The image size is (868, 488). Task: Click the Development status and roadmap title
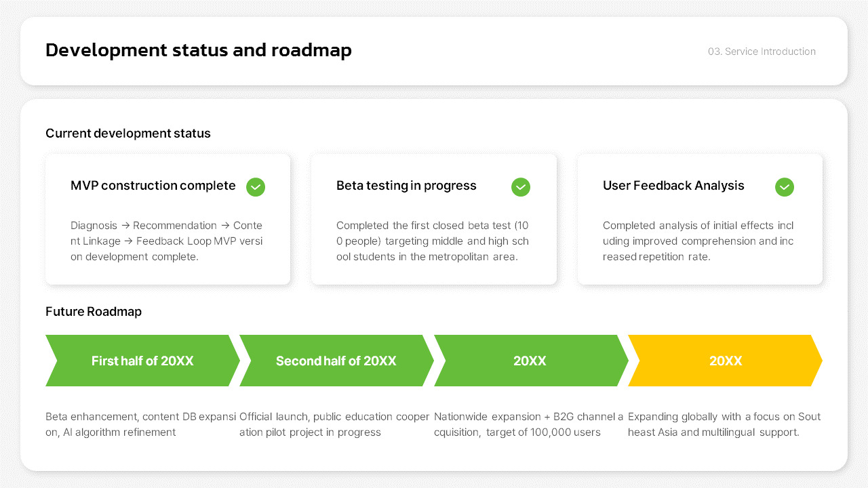pyautogui.click(x=199, y=50)
